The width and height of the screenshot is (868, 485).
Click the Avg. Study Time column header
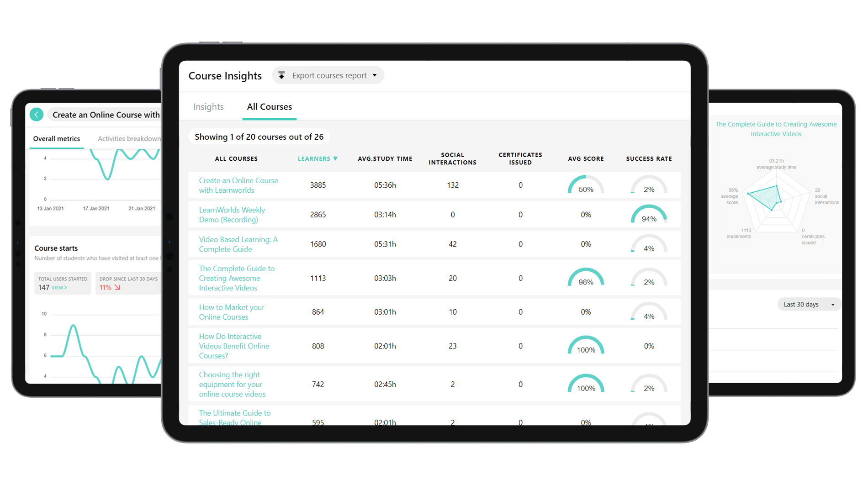(x=385, y=158)
